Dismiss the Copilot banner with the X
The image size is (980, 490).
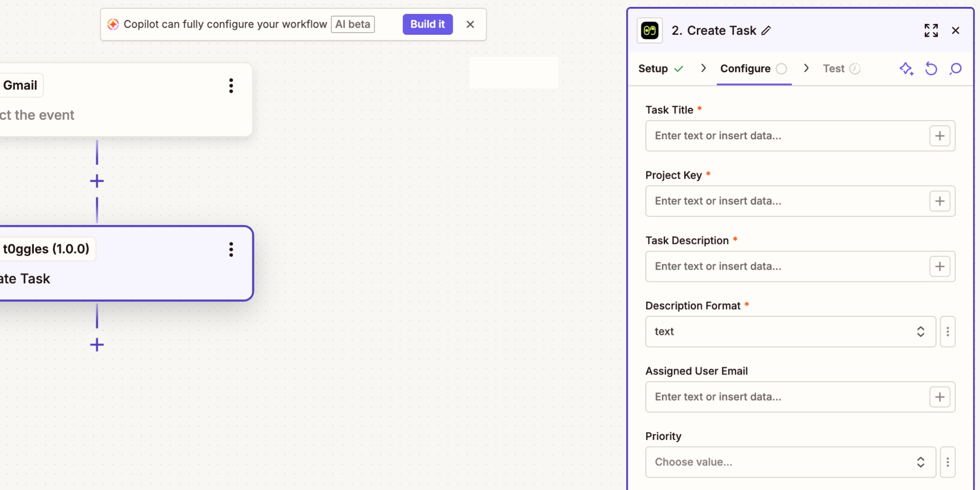tap(470, 24)
